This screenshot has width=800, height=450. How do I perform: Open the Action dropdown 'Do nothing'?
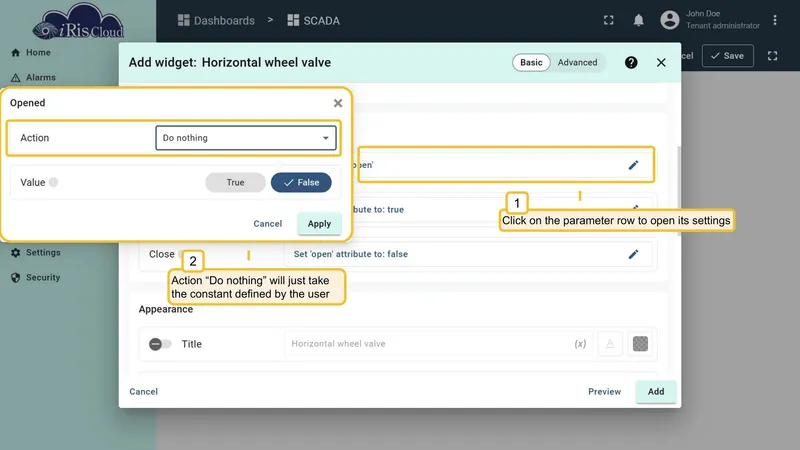[x=246, y=138]
